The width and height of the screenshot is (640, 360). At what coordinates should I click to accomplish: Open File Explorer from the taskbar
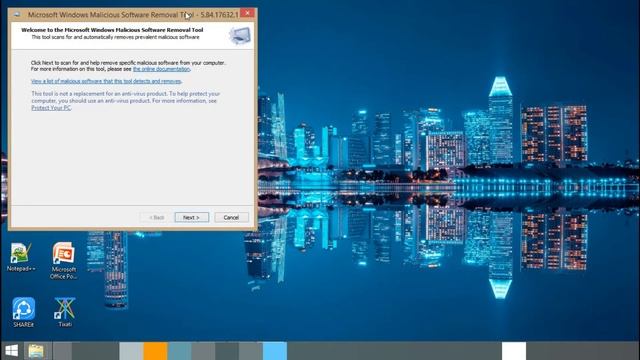(x=36, y=351)
